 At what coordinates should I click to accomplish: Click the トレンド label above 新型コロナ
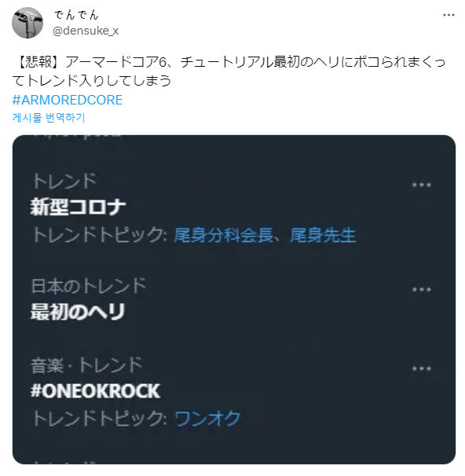pos(64,181)
